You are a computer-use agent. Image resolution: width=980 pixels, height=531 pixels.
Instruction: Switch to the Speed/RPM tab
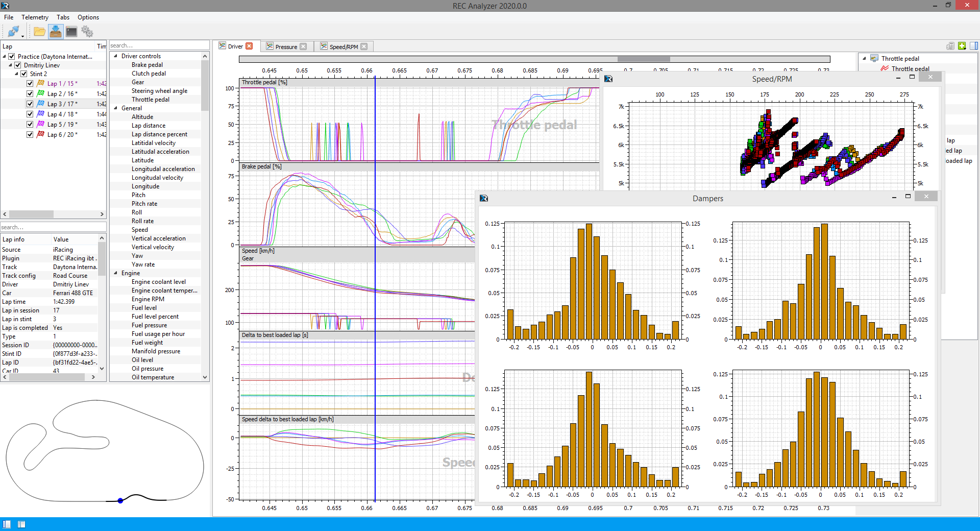click(343, 46)
